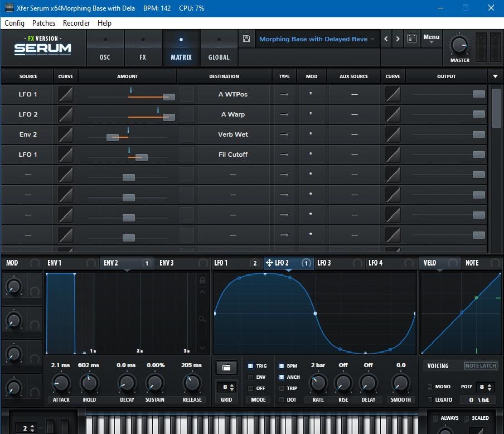Click the aux curve icon in the Verb Wet row
Image resolution: width=504 pixels, height=434 pixels.
[x=393, y=134]
